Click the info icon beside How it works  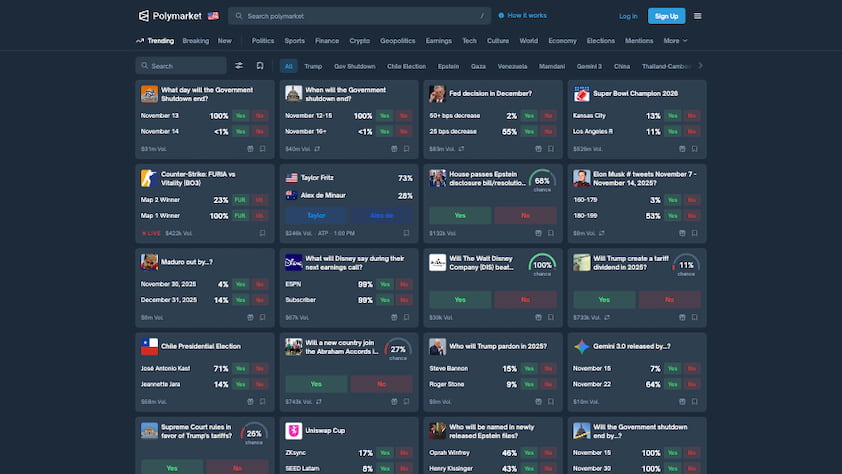click(501, 16)
